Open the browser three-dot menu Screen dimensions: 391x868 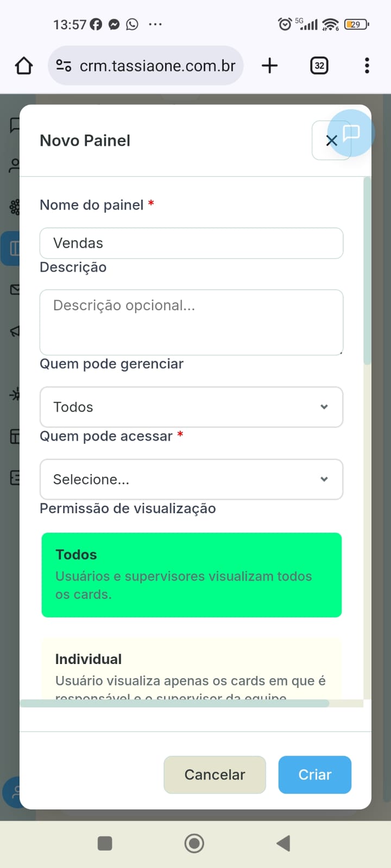pos(367,66)
